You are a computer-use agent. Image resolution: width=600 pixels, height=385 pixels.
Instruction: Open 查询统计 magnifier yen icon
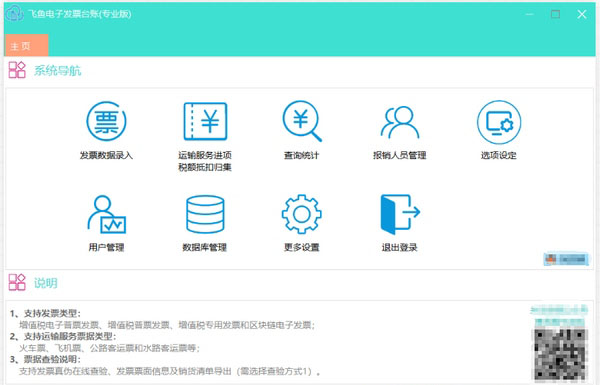pyautogui.click(x=302, y=121)
